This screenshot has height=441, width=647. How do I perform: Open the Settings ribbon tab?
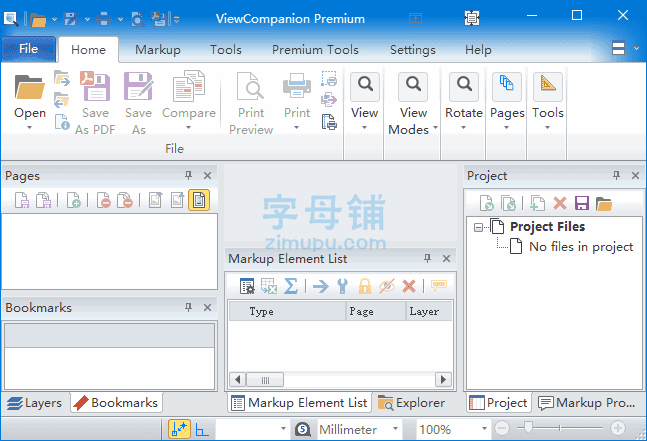pos(413,50)
